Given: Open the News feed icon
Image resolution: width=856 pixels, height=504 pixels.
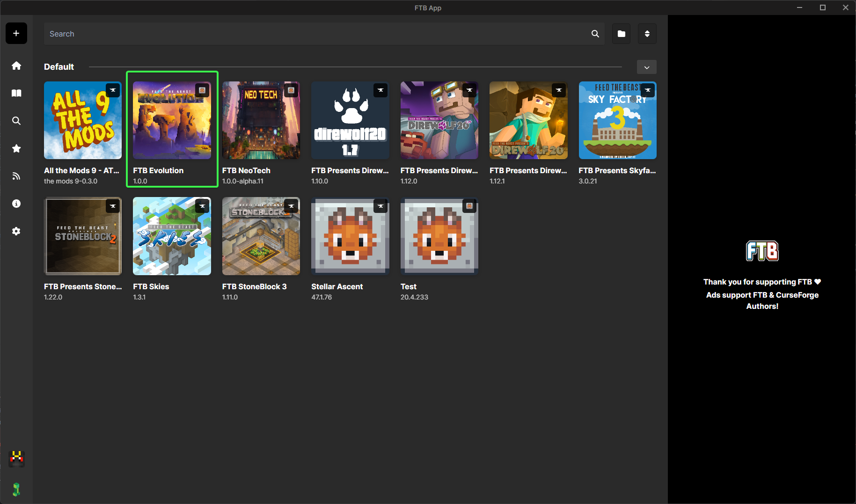Looking at the screenshot, I should click(x=16, y=176).
